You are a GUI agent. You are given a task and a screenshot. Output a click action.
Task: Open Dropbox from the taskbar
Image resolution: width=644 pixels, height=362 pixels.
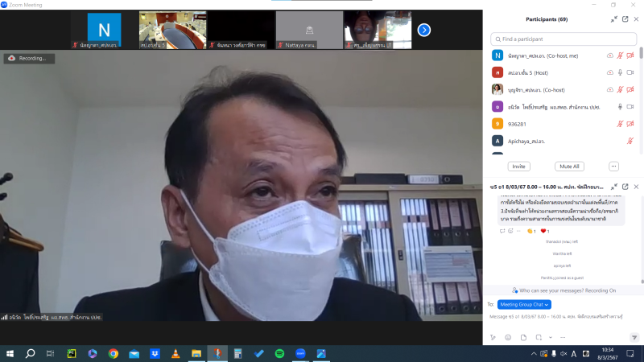pyautogui.click(x=155, y=353)
